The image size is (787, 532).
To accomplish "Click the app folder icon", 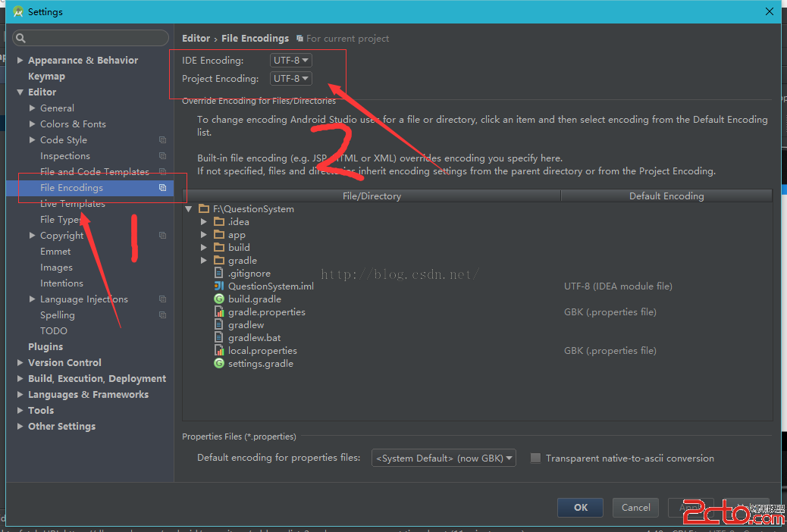I will click(x=219, y=234).
